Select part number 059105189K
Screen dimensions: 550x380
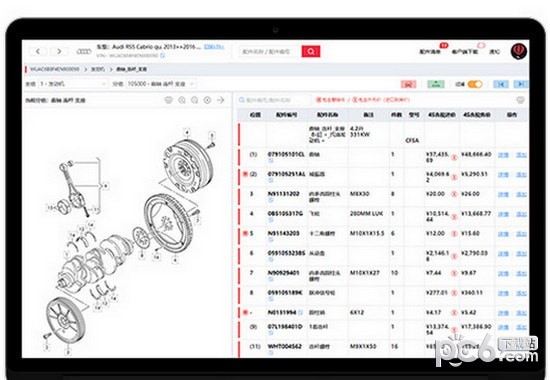[x=285, y=293]
